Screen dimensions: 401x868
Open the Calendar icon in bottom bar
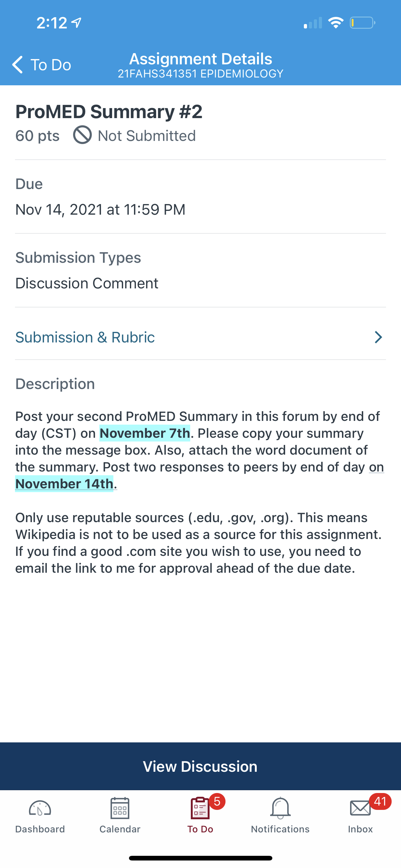click(x=120, y=808)
